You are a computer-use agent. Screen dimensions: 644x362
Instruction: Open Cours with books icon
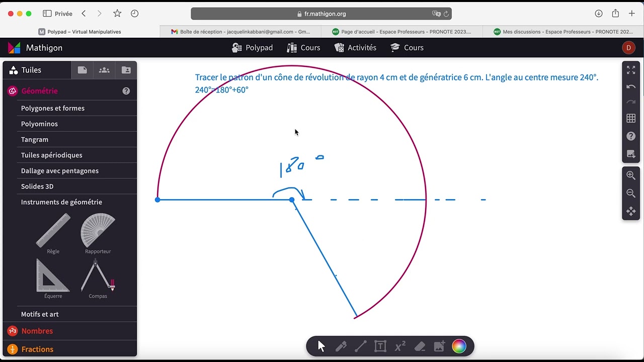[x=303, y=48]
